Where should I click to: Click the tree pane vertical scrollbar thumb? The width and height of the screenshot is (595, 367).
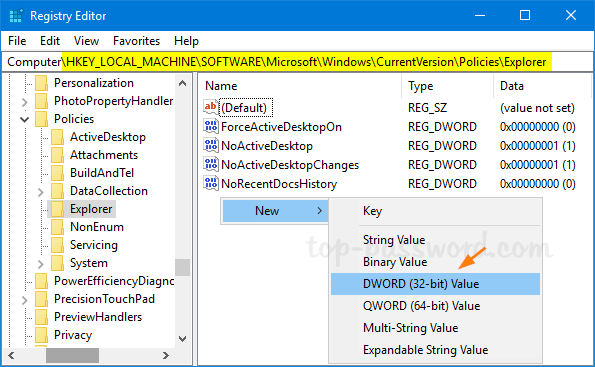tap(183, 267)
